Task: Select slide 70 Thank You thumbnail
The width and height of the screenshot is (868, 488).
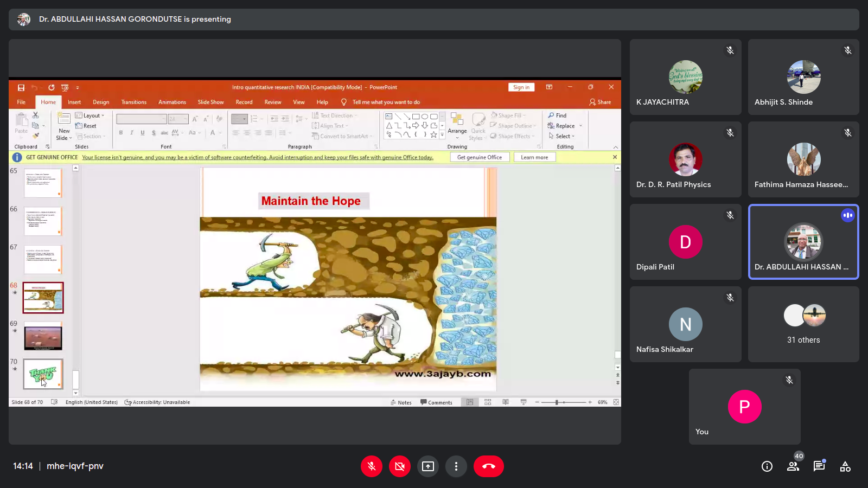Action: coord(43,374)
